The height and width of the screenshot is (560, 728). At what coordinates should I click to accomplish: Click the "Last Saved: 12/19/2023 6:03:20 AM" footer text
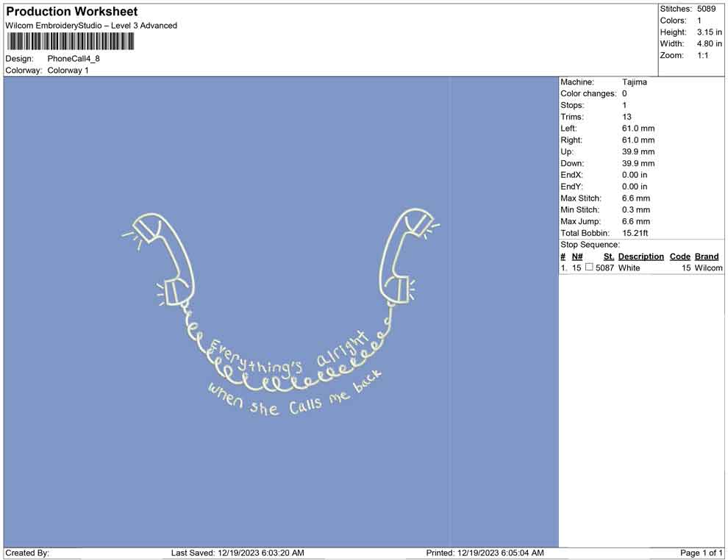coord(238,553)
